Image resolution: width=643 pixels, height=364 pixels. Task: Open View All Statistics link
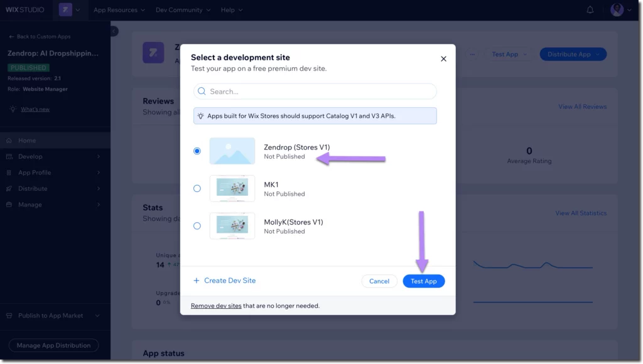coord(581,213)
